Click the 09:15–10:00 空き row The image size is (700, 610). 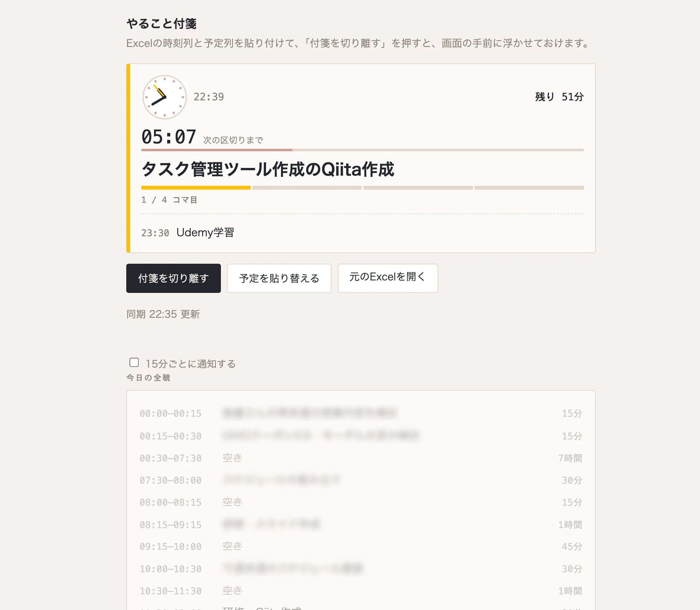coord(361,546)
